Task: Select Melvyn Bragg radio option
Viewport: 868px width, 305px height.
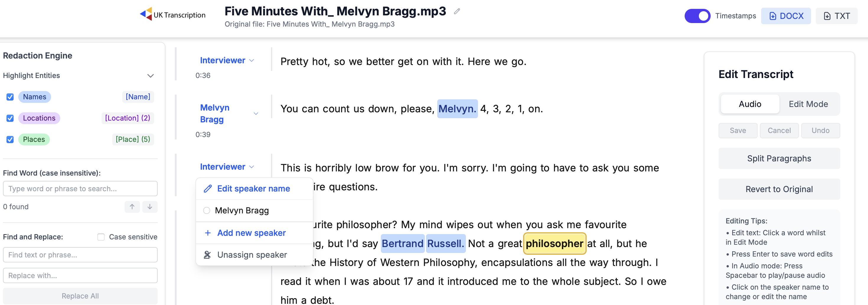Action: coord(207,210)
